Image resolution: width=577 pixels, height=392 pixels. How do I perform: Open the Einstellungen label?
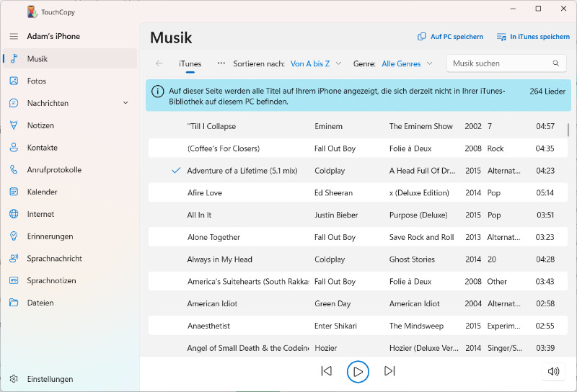point(50,379)
